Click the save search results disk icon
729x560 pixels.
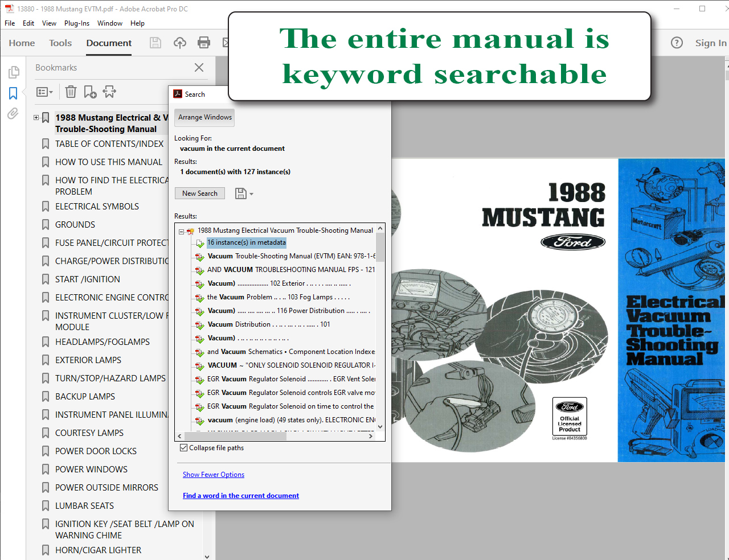point(241,193)
